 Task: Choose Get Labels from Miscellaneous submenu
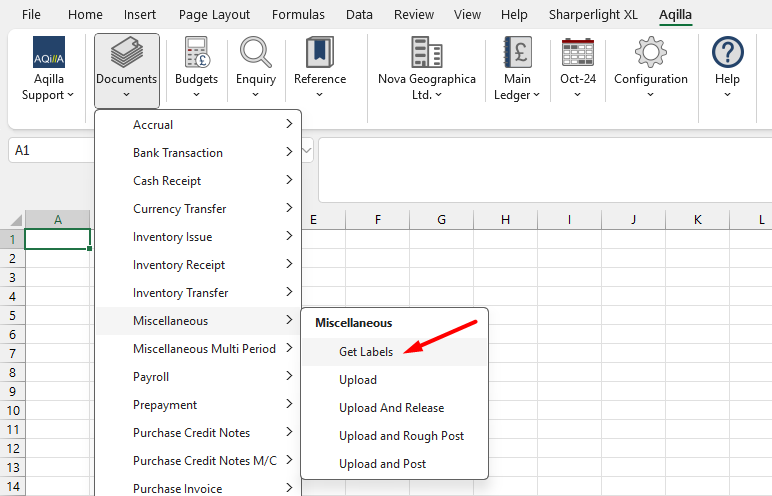coord(366,352)
